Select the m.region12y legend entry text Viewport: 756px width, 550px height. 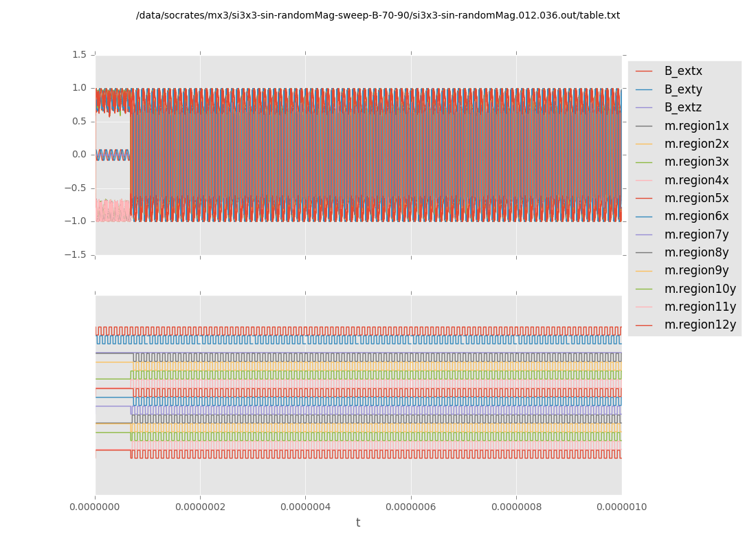[x=700, y=324]
